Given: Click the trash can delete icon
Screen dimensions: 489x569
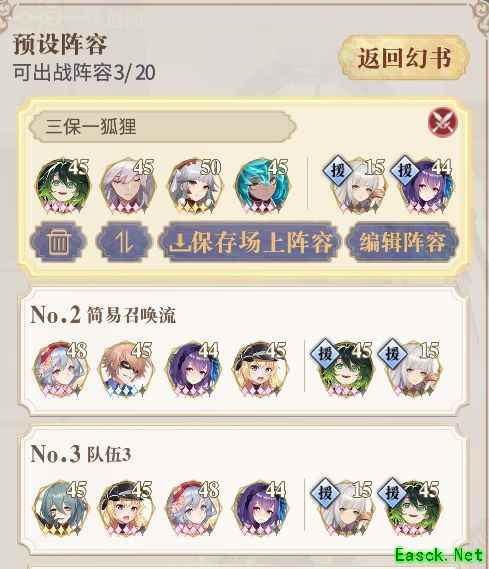Looking at the screenshot, I should pyautogui.click(x=58, y=242).
